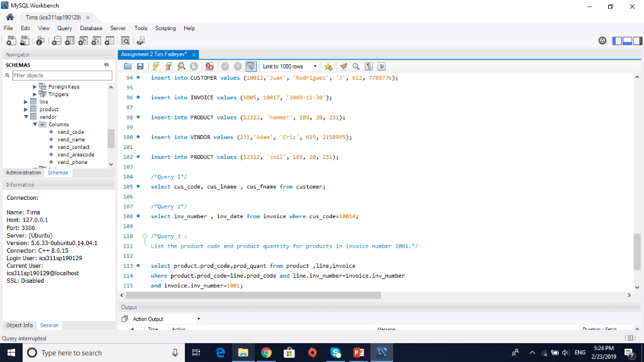Viewport: 644px width, 362px height.
Task: Save current statement as snippet favorite
Action: coord(328,67)
